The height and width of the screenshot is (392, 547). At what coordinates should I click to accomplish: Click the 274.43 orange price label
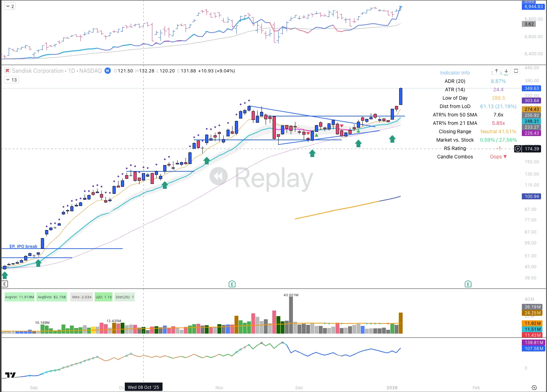532,109
